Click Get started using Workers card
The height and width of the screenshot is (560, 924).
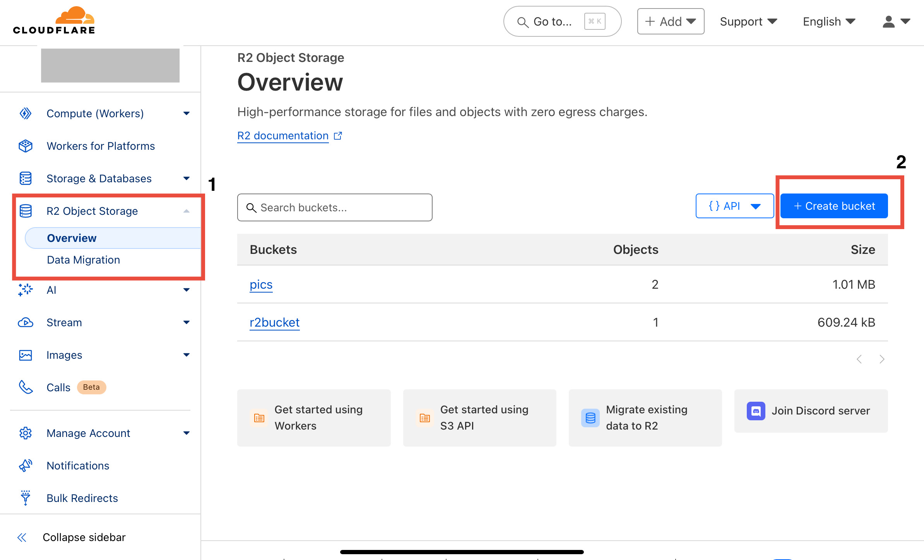pyautogui.click(x=314, y=418)
